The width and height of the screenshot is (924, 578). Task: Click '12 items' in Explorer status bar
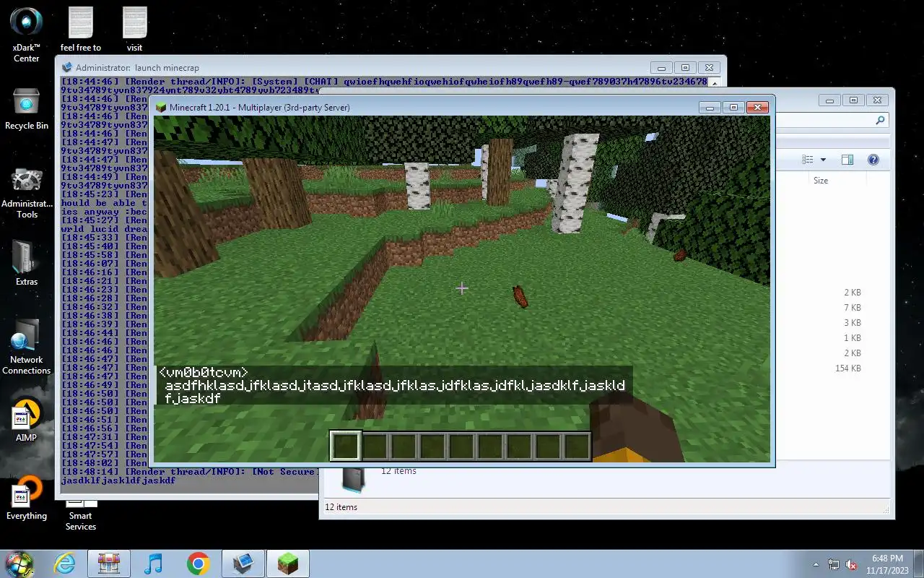click(x=341, y=507)
